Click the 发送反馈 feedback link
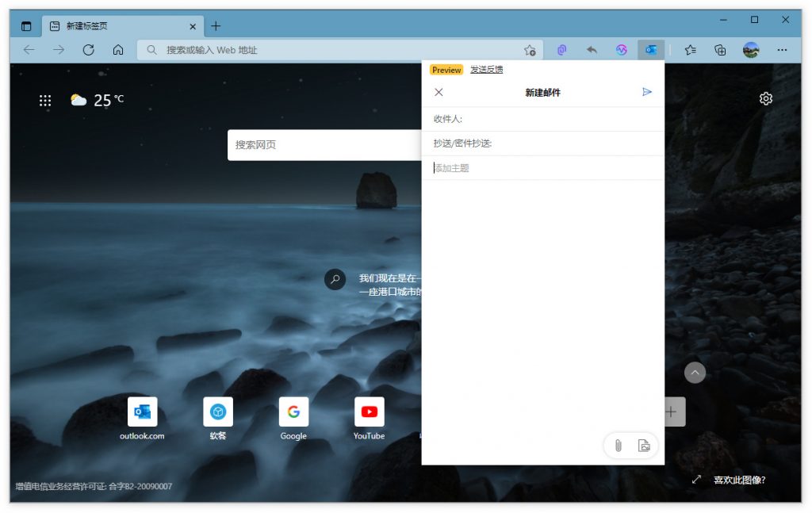Image resolution: width=812 pixels, height=513 pixels. pyautogui.click(x=486, y=70)
